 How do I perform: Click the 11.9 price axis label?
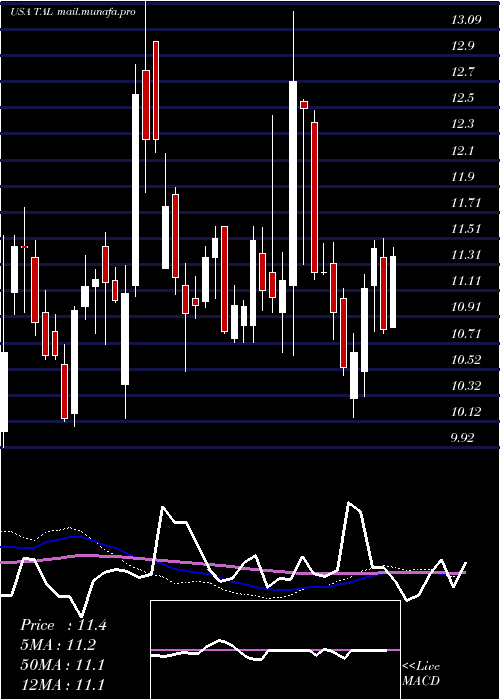click(x=462, y=177)
